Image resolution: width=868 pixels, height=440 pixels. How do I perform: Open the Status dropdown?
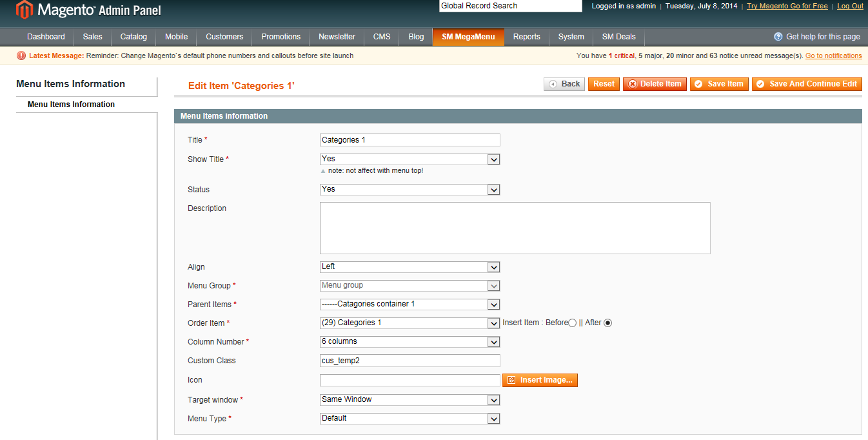pos(410,190)
